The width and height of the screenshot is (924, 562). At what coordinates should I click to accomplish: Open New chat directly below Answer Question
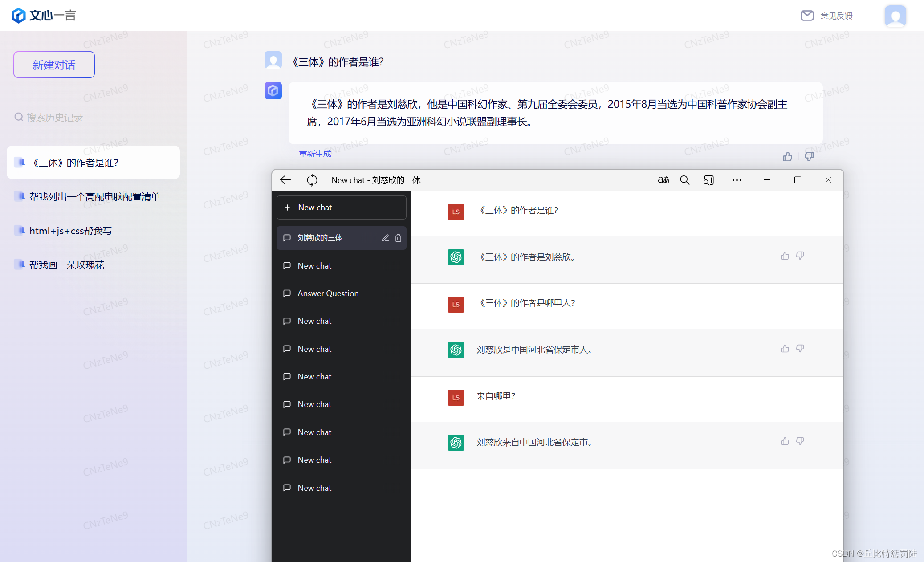click(342, 321)
